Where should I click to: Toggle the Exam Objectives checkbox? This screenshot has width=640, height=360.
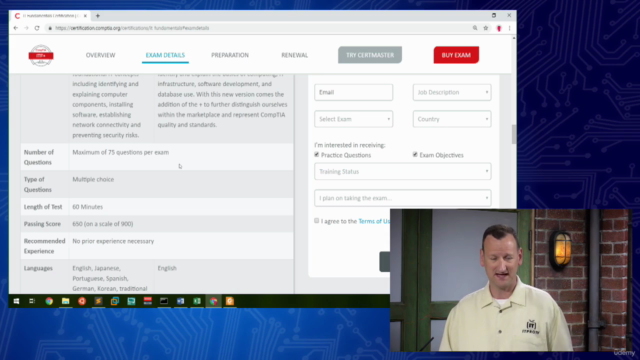click(x=415, y=155)
